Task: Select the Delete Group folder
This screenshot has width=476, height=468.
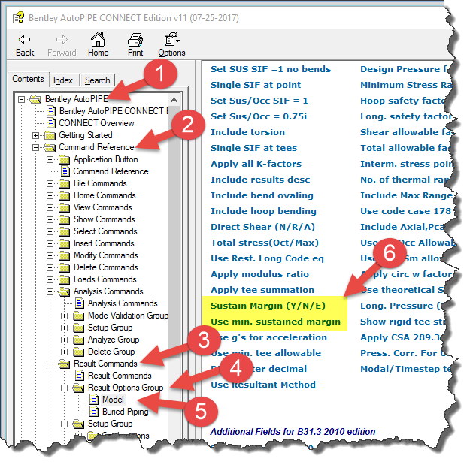Action: coord(111,352)
